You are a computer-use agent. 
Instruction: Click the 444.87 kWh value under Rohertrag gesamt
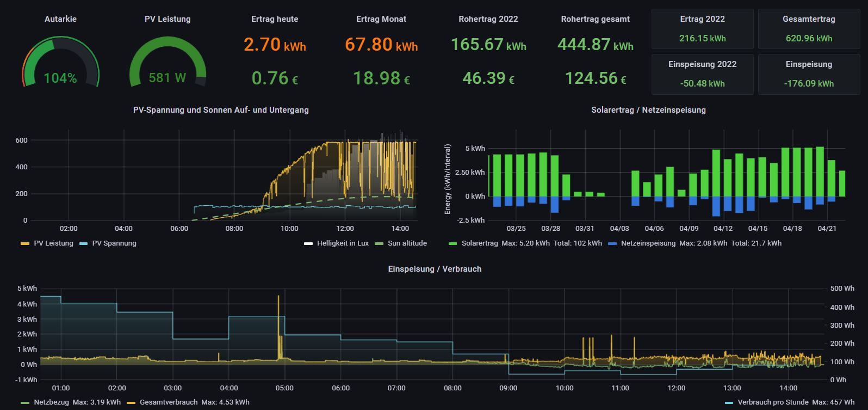pyautogui.click(x=596, y=44)
